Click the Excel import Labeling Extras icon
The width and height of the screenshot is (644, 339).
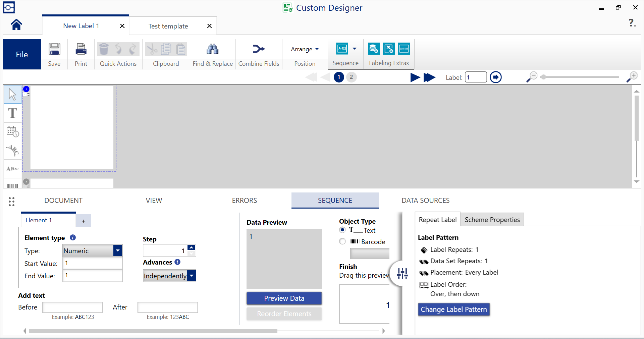(x=389, y=49)
